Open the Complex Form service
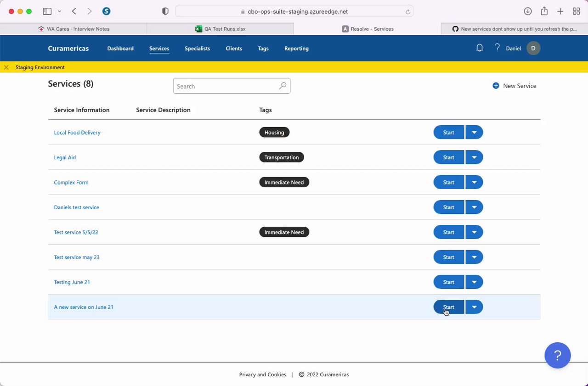Image resolution: width=588 pixels, height=386 pixels. 71,182
